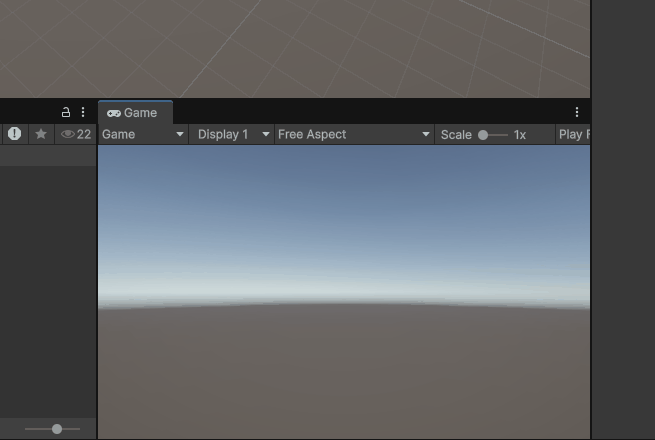The image size is (655, 440).
Task: Open the left panel's three-dot options menu
Action: pyautogui.click(x=83, y=113)
